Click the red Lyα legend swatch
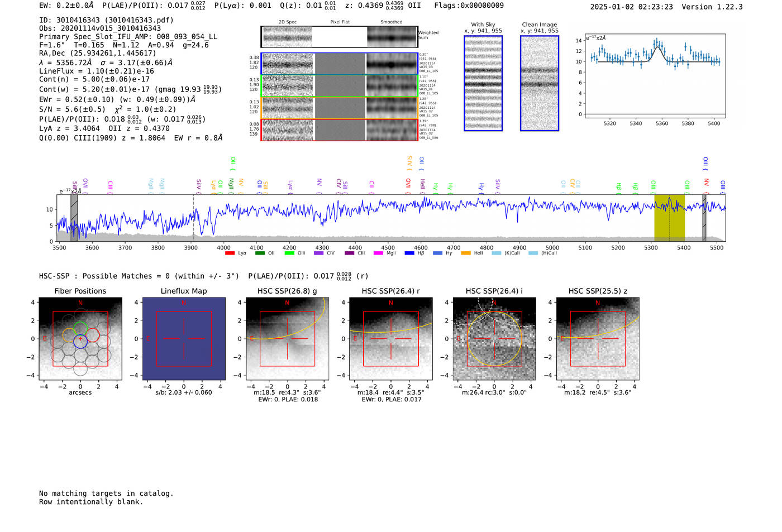782x532 pixels. click(230, 253)
